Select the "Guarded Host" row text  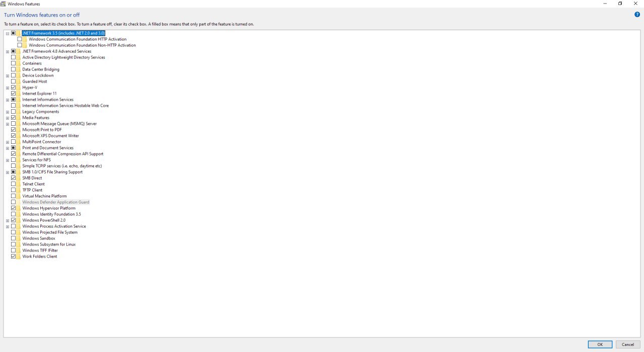35,81
